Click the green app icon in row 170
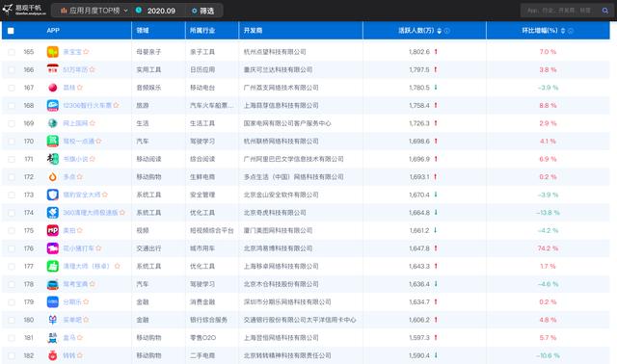The image size is (617, 364). [x=53, y=142]
